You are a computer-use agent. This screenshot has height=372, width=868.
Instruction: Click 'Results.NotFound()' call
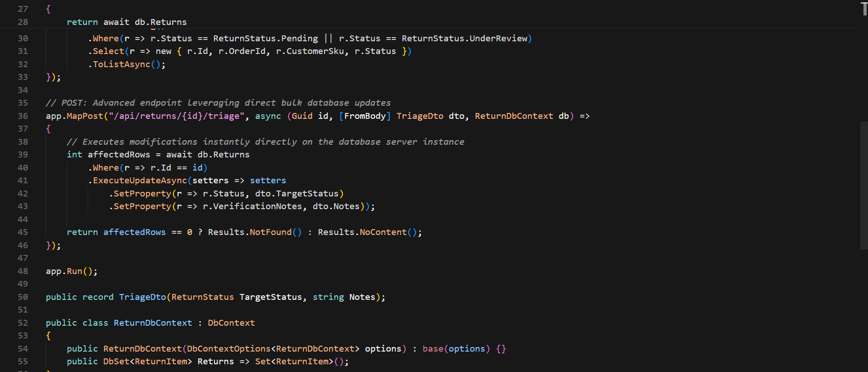(x=255, y=232)
